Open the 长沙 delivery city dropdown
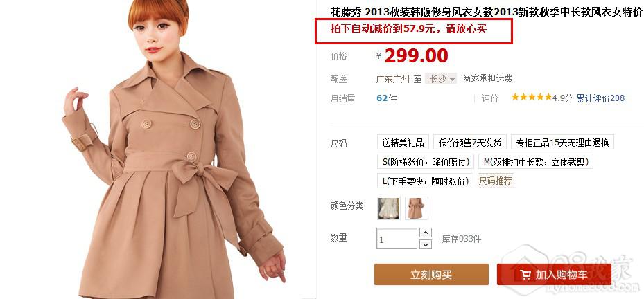Screen dimensions: 644x299 (441, 78)
